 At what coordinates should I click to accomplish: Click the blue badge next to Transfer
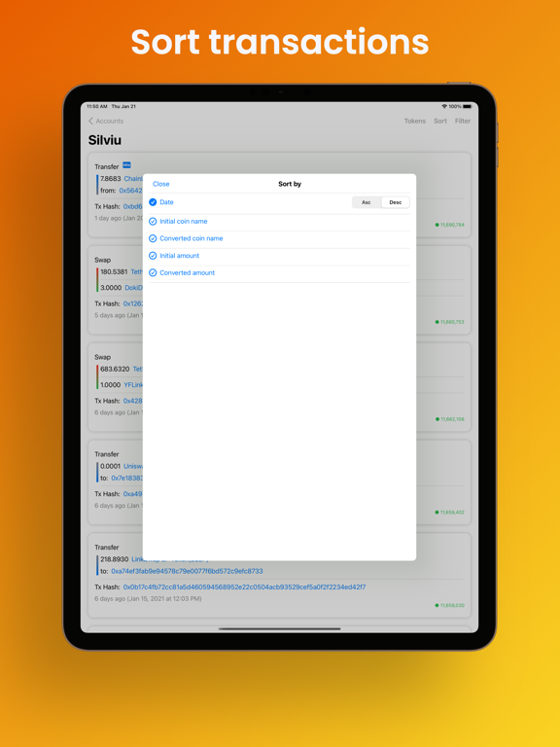[126, 165]
